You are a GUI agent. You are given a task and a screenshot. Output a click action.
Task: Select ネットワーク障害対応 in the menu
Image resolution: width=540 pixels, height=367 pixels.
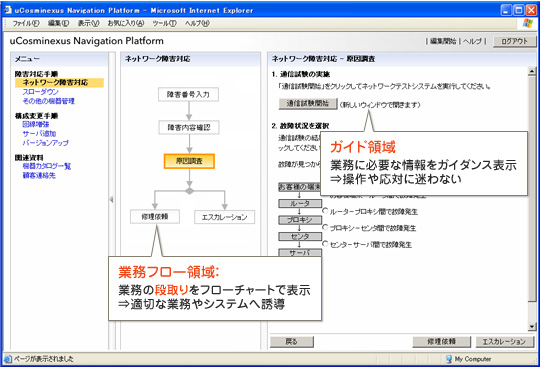[59, 83]
